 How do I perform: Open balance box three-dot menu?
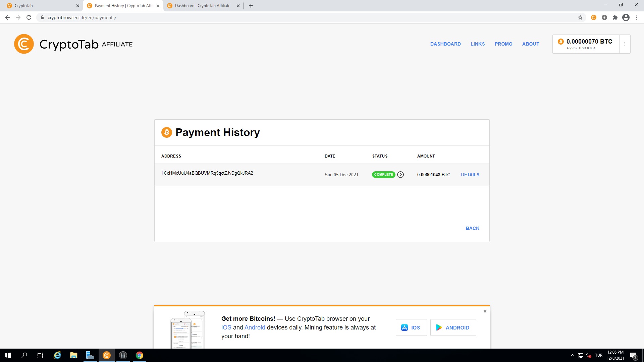625,44
